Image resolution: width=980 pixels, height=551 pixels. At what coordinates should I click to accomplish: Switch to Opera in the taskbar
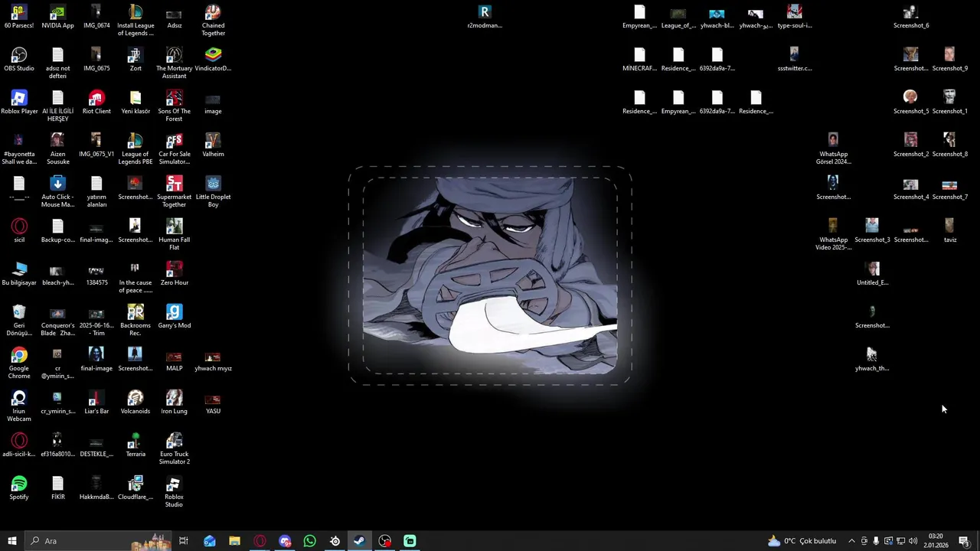[x=260, y=541]
